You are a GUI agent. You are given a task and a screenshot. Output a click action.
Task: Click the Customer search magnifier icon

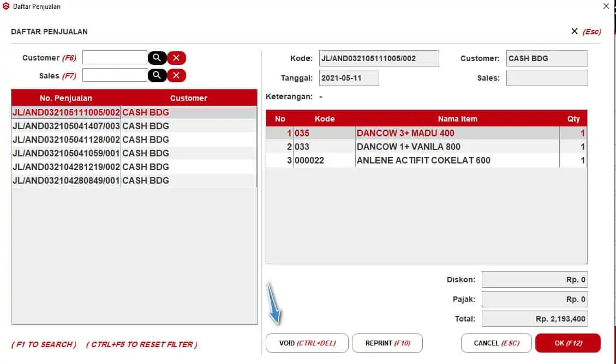pyautogui.click(x=157, y=58)
